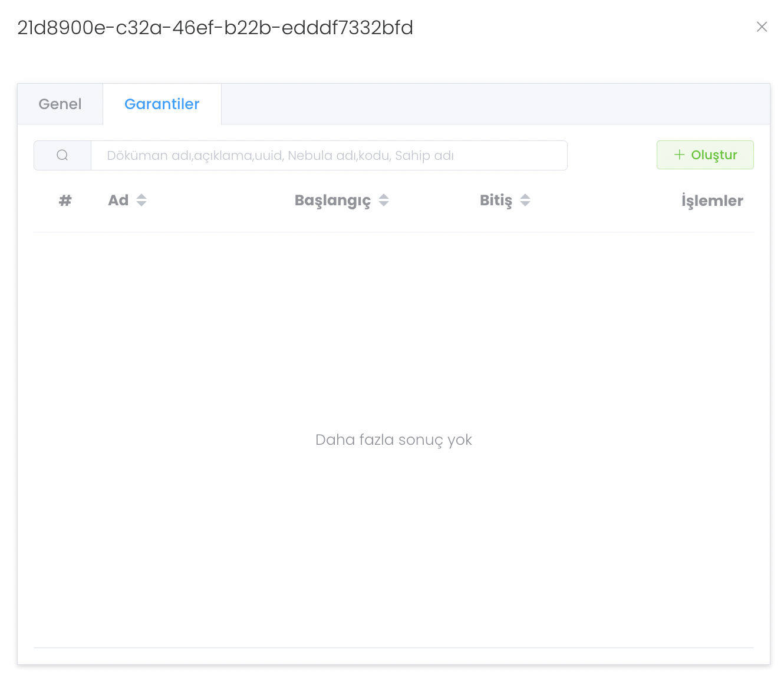
Task: Click descending arrow next to Bitiş
Action: [525, 204]
